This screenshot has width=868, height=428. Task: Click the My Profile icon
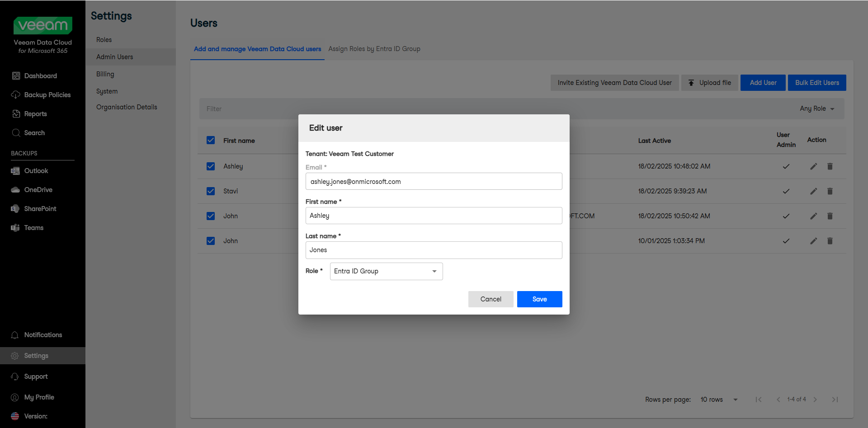tap(15, 397)
